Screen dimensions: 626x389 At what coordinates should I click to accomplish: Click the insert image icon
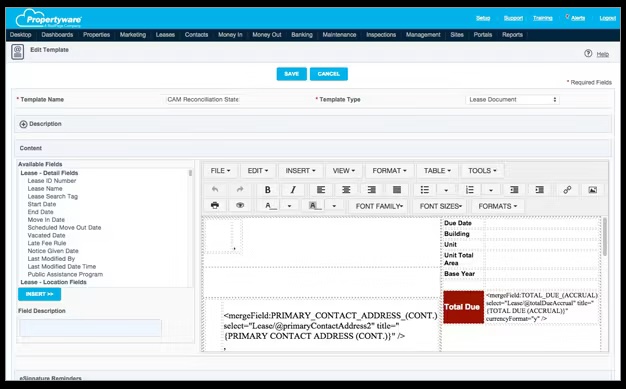click(x=593, y=190)
